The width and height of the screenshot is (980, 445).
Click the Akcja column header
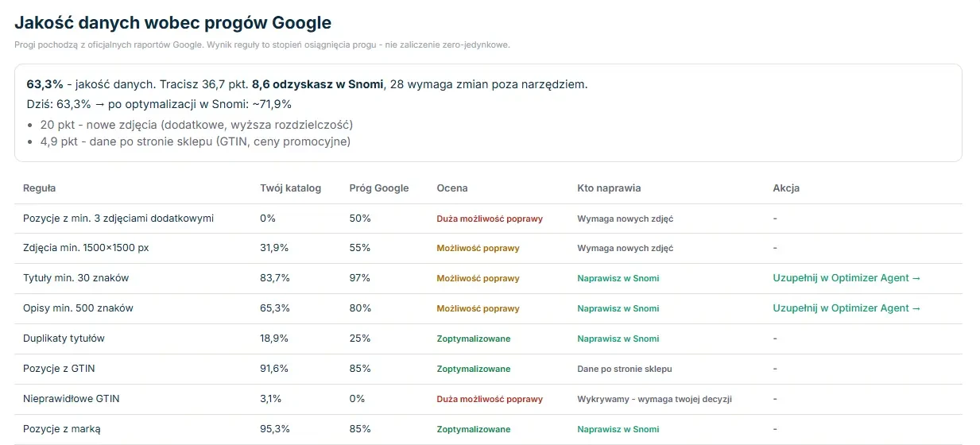(786, 188)
